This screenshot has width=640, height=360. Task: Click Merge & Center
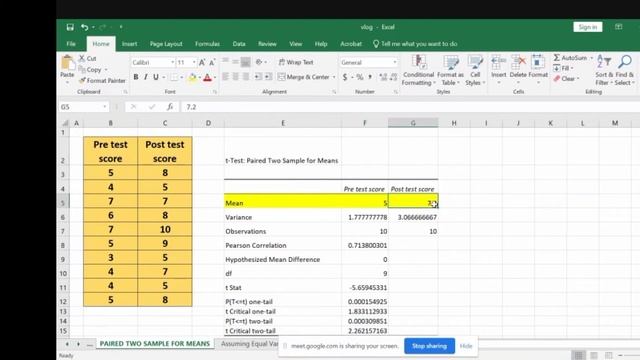click(x=304, y=77)
